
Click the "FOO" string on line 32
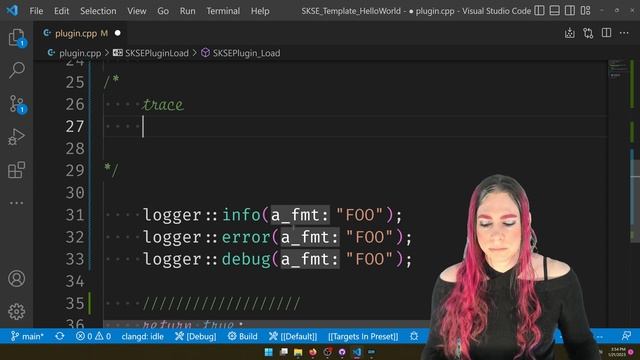click(x=369, y=237)
